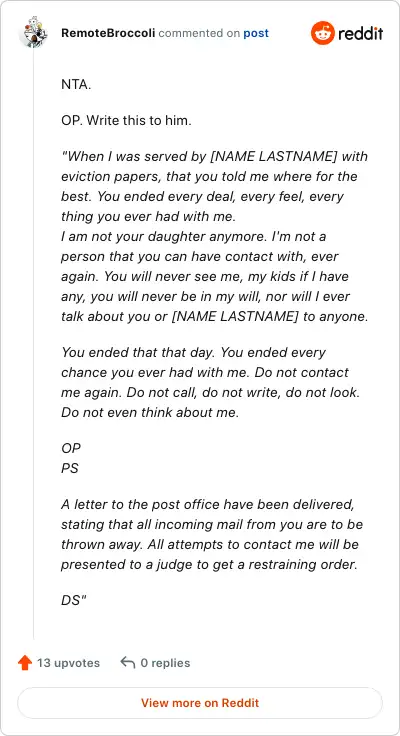
Task: Click the closing "DS" signature line
Action: 74,599
